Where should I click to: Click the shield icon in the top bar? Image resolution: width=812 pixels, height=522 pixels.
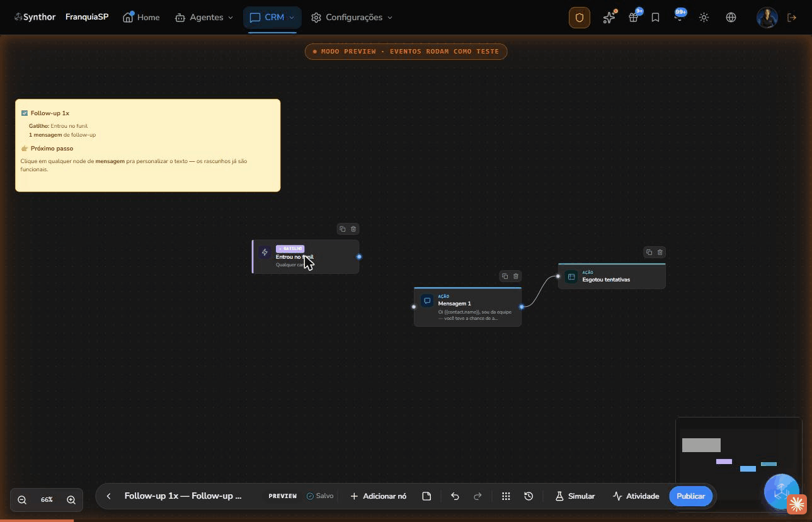pos(580,18)
